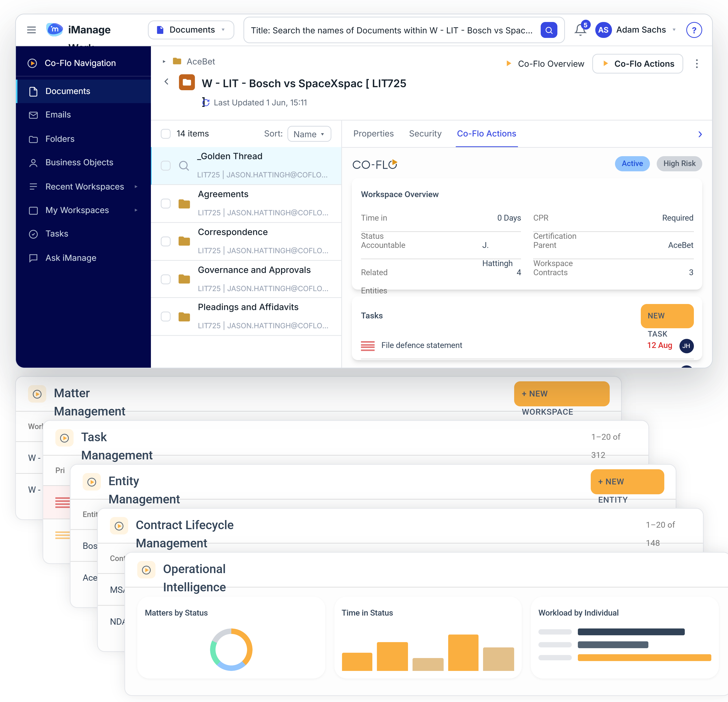The height and width of the screenshot is (702, 728).
Task: Check Governance and Approvals row checkbox
Action: point(166,279)
